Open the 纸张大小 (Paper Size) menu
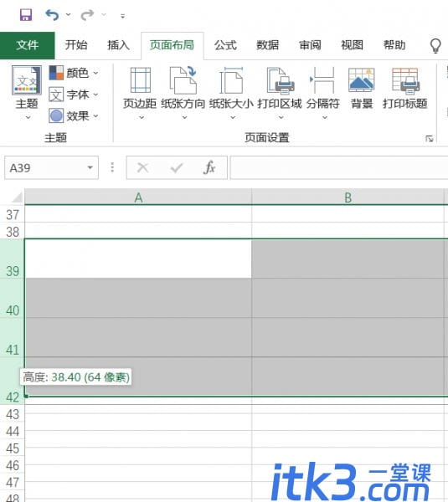The height and width of the screenshot is (502, 448). pyautogui.click(x=231, y=93)
